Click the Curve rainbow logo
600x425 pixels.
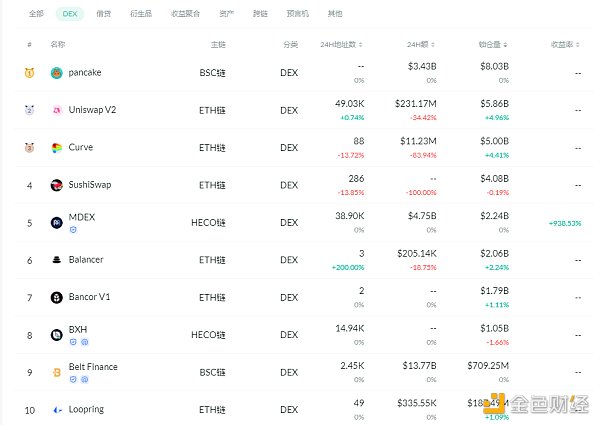[x=57, y=148]
